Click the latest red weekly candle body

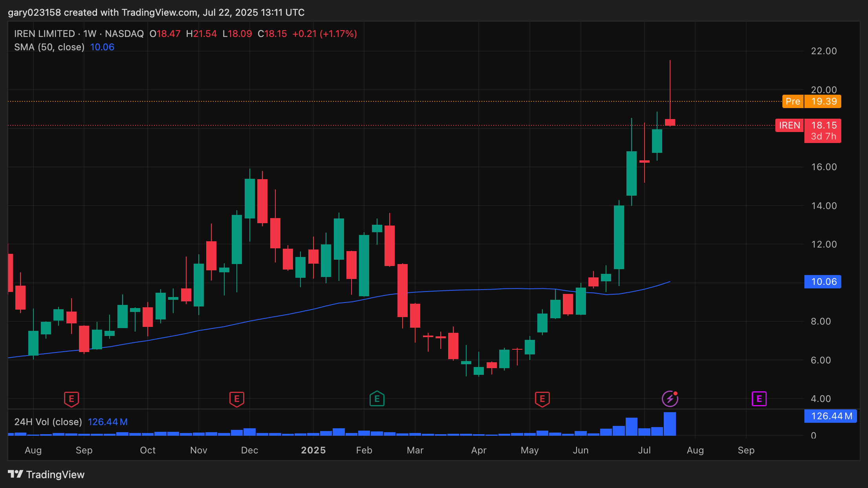670,122
